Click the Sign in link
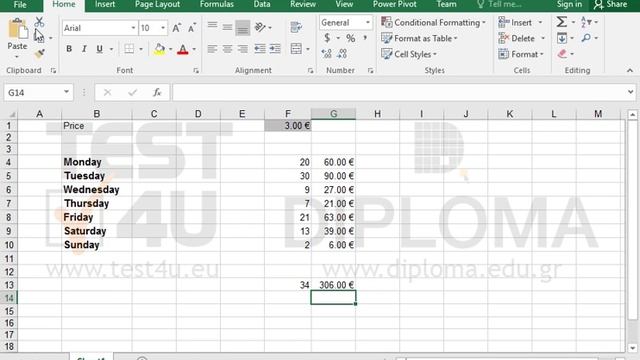The height and width of the screenshot is (360, 640). coord(569,4)
